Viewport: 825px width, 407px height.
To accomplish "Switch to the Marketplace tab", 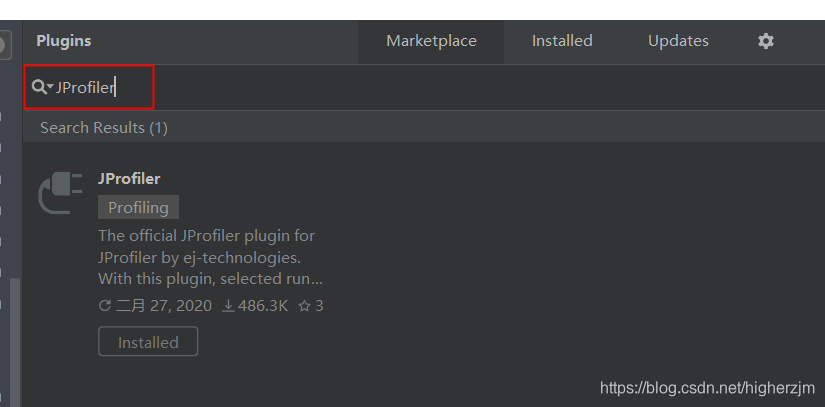I will pos(431,41).
